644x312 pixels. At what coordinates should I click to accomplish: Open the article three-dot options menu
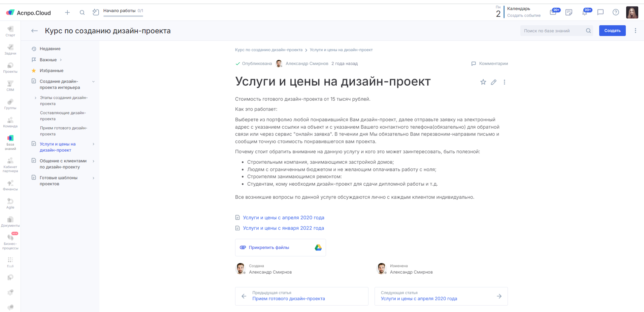point(504,82)
